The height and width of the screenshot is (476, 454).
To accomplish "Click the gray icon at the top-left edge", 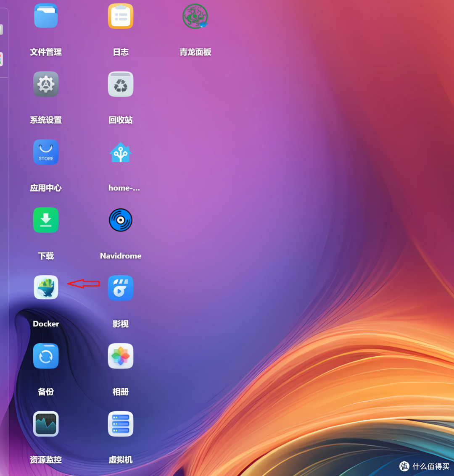I will pyautogui.click(x=1, y=29).
